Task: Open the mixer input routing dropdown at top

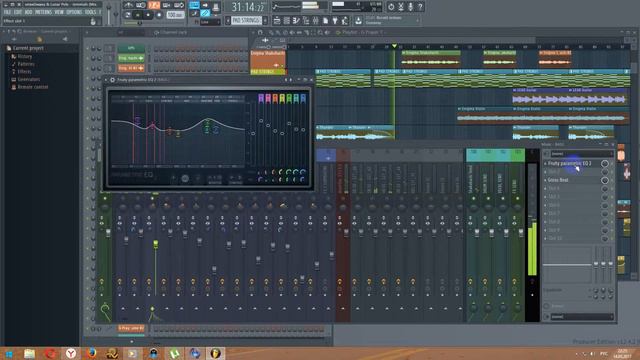Action: (581, 154)
